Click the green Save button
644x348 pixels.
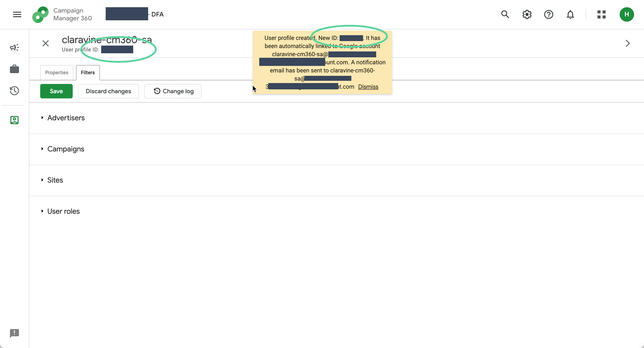click(x=56, y=91)
